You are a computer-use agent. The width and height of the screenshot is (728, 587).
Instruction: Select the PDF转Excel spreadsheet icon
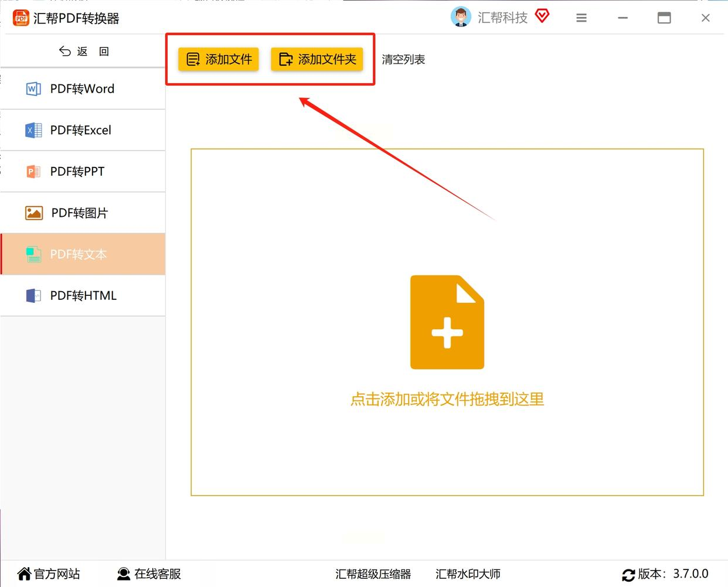click(x=33, y=130)
